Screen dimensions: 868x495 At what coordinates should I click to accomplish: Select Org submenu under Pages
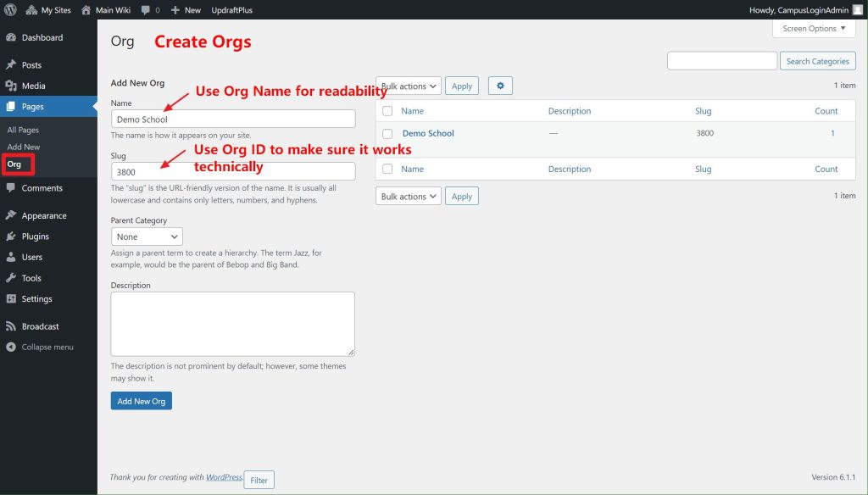[x=14, y=164]
